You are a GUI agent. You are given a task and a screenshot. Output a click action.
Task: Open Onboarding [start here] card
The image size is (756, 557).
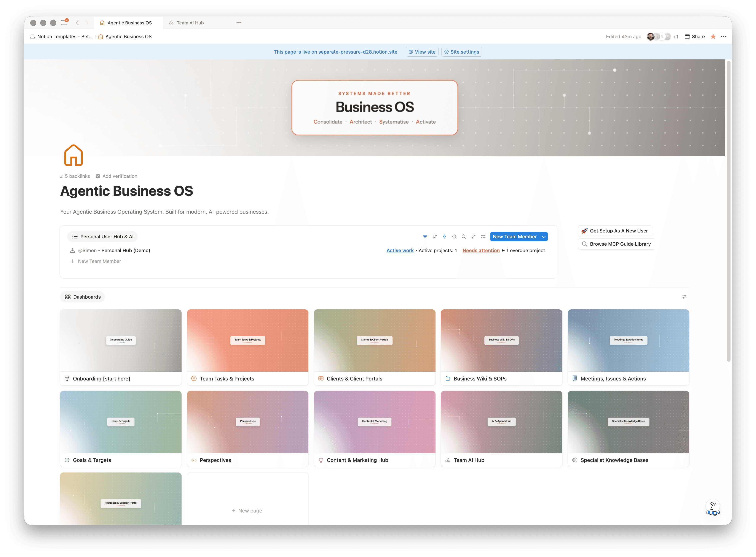coord(121,347)
